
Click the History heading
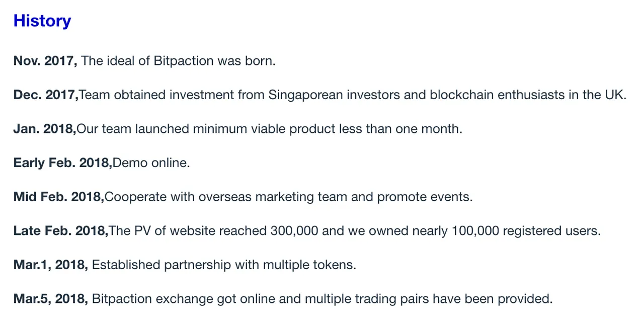[42, 21]
